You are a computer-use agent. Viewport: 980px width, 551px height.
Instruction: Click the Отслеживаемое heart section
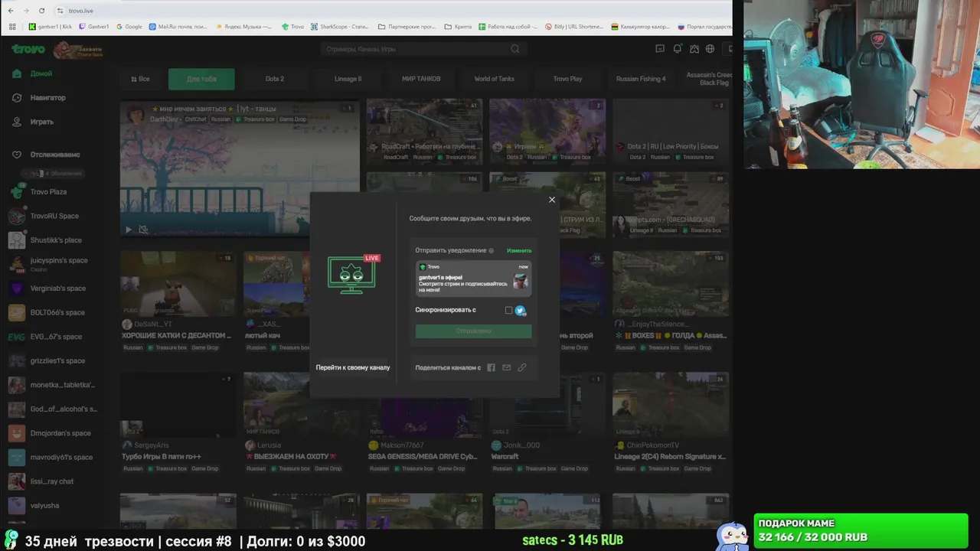click(x=46, y=155)
